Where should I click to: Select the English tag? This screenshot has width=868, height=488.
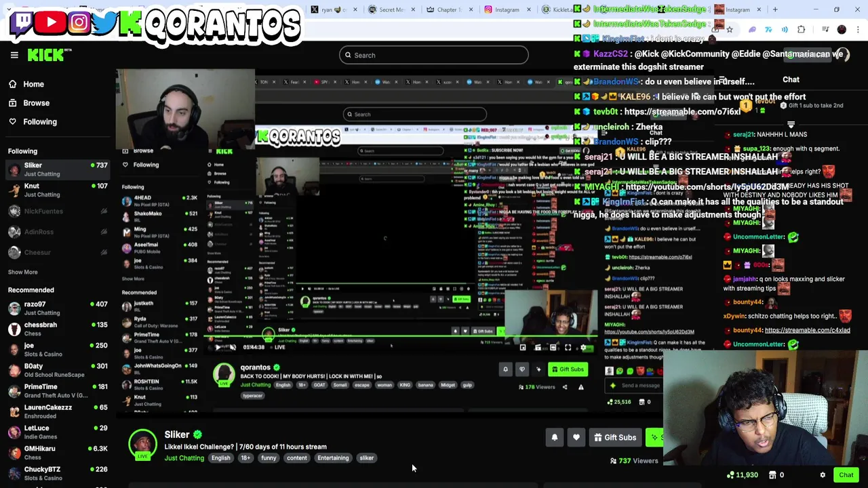220,458
